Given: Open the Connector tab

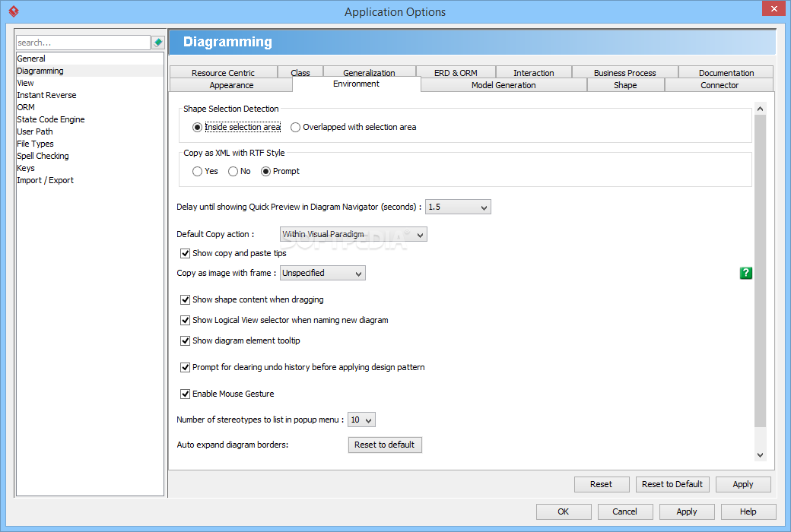Looking at the screenshot, I should coord(720,85).
